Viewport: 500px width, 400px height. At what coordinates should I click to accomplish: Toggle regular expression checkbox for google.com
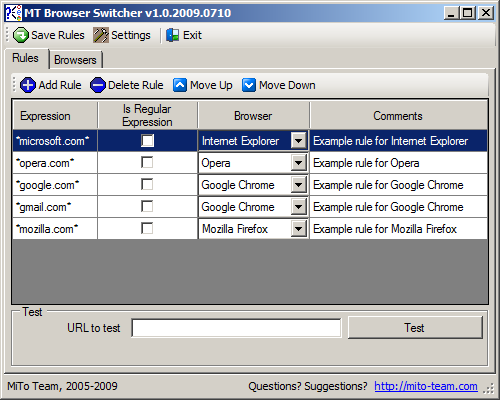pyautogui.click(x=147, y=185)
